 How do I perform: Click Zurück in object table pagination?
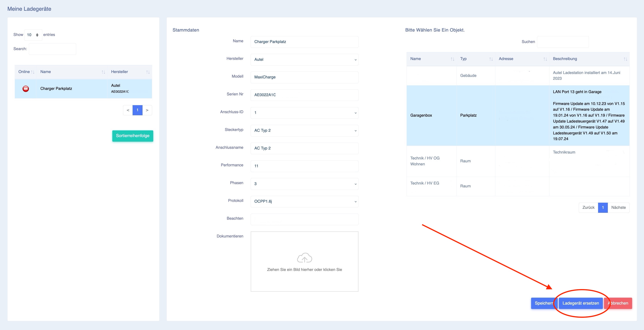coord(588,208)
